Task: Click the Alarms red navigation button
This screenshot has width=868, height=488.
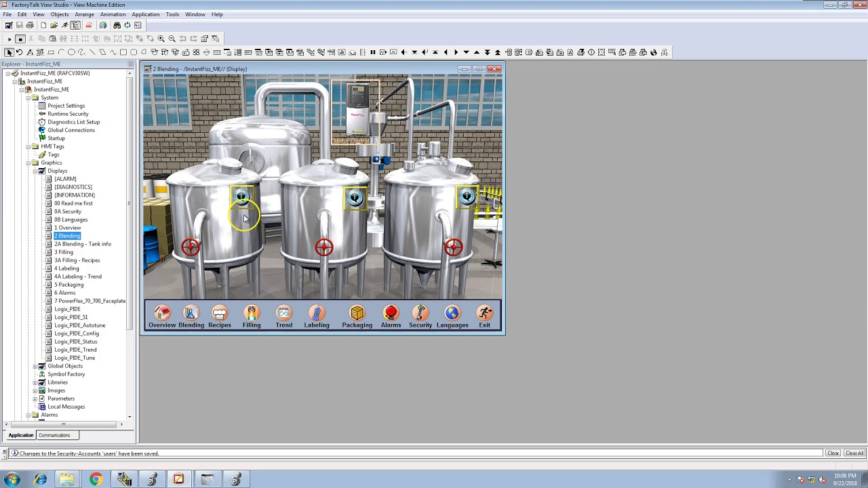Action: click(391, 312)
